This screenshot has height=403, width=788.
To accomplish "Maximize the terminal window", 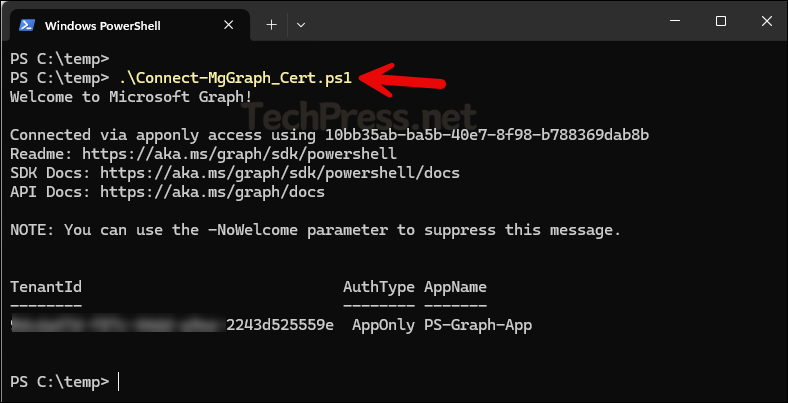I will point(720,21).
